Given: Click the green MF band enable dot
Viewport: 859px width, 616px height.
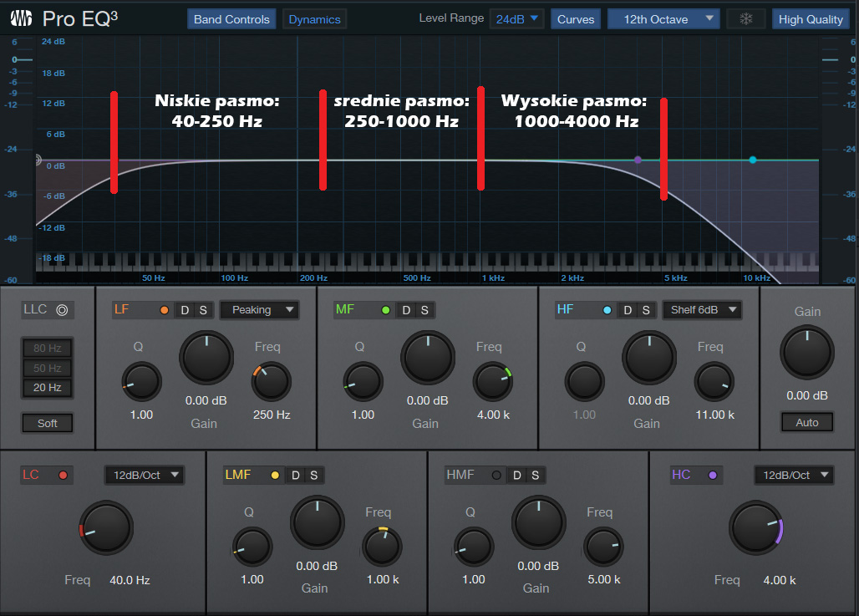Looking at the screenshot, I should [x=385, y=310].
